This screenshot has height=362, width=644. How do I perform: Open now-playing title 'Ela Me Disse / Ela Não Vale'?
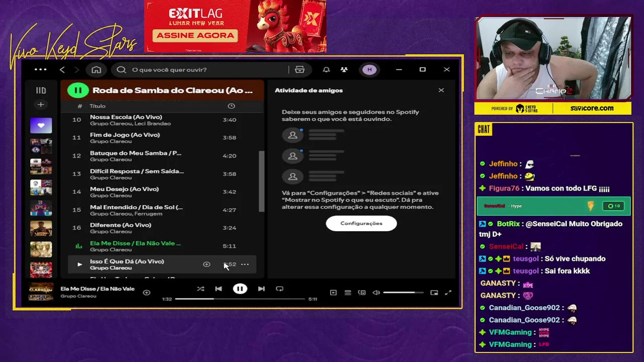point(98,289)
